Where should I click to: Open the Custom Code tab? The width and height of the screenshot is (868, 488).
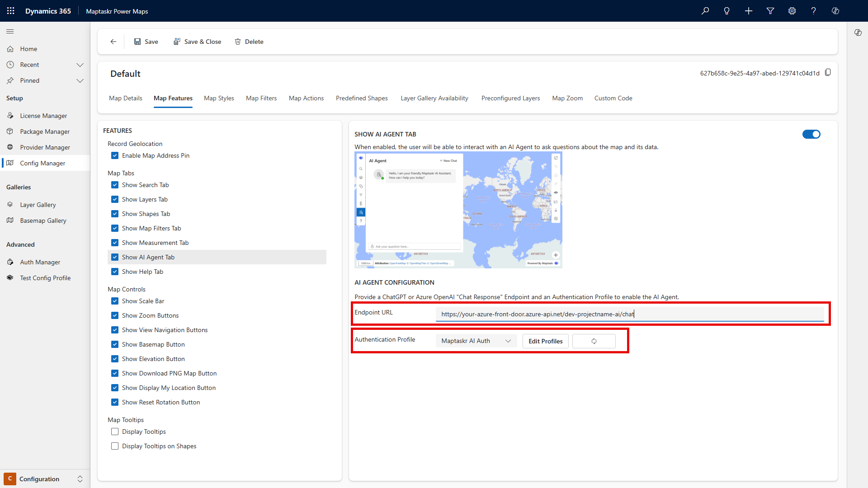point(613,98)
